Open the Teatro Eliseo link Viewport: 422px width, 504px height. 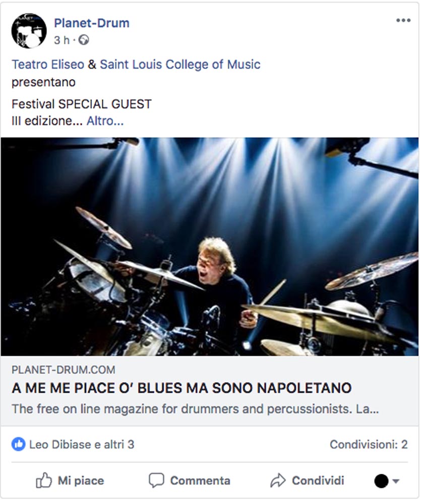tap(48, 65)
